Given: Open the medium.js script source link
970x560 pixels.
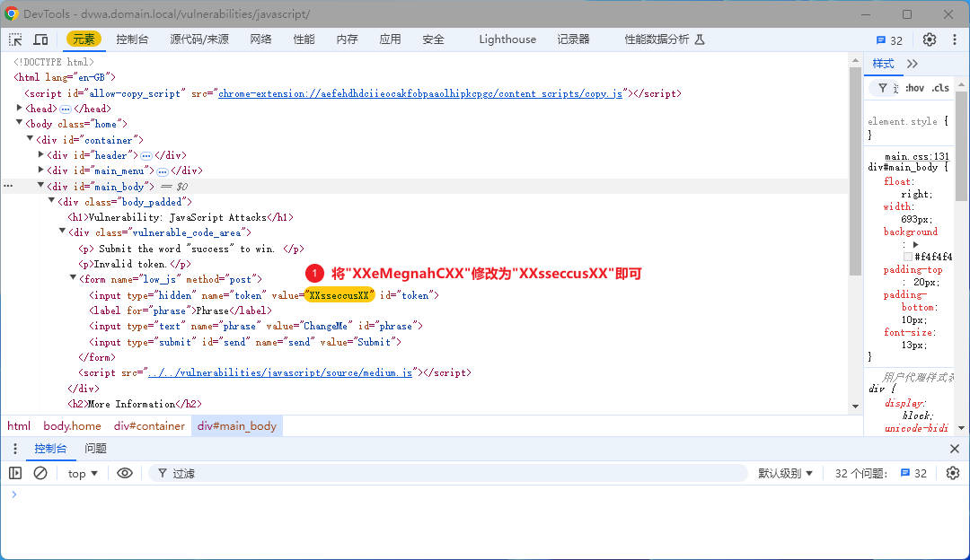Looking at the screenshot, I should pos(280,372).
